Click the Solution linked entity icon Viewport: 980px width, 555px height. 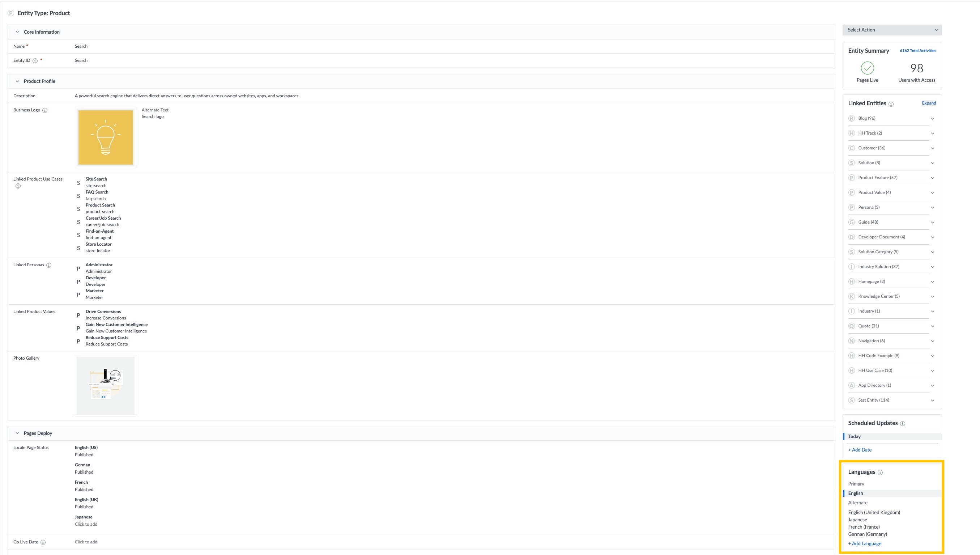click(x=851, y=162)
